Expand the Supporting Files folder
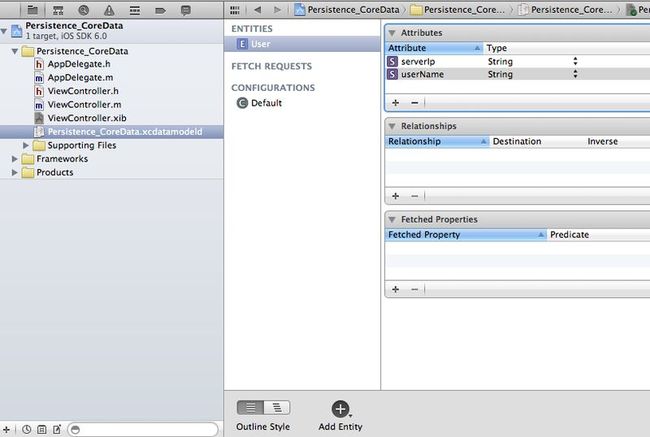This screenshot has height=437, width=650. click(x=26, y=145)
